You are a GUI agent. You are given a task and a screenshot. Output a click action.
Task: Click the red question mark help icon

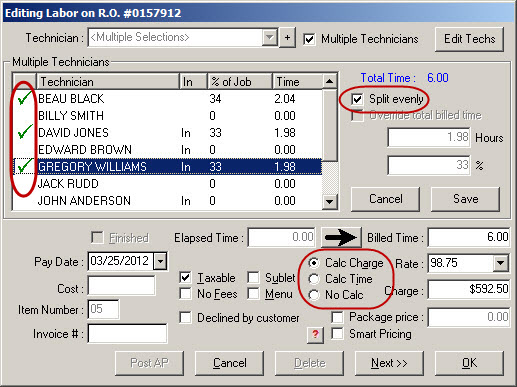coord(315,334)
